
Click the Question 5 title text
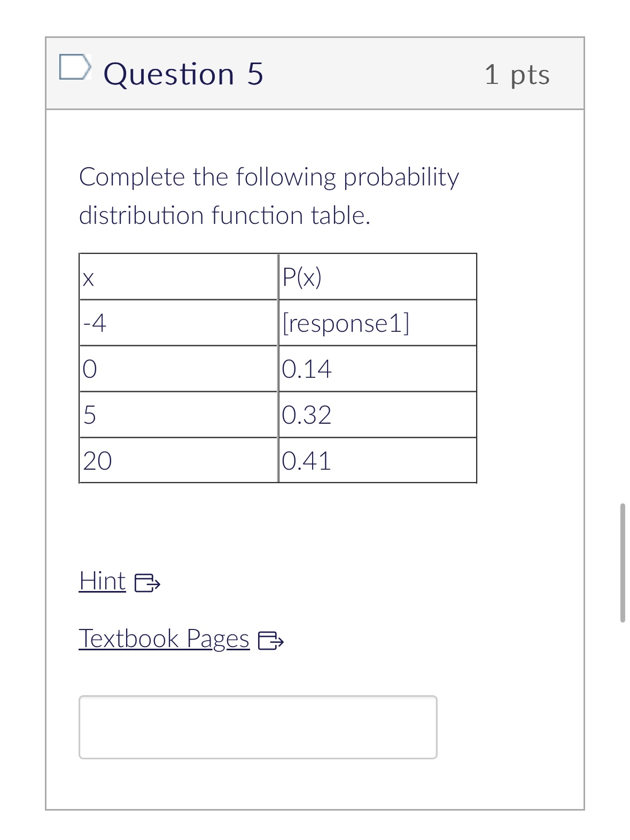pyautogui.click(x=184, y=74)
